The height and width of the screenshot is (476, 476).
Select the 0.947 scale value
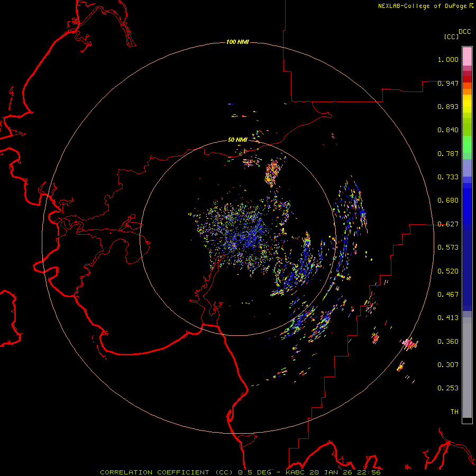tap(448, 83)
